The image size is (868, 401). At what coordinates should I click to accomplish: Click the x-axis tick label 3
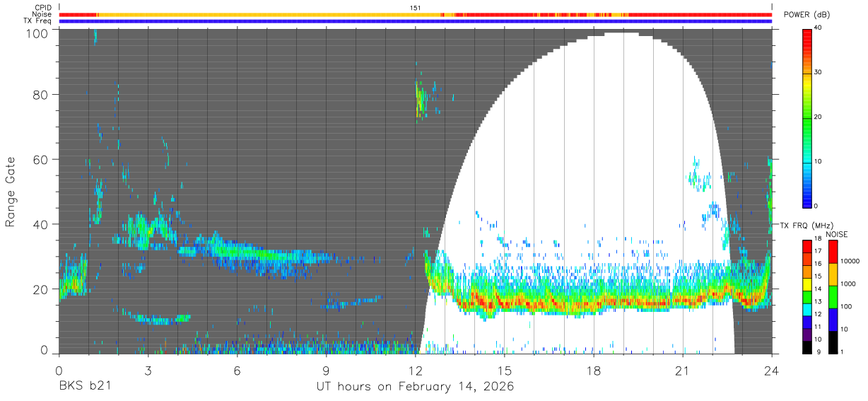pos(148,371)
